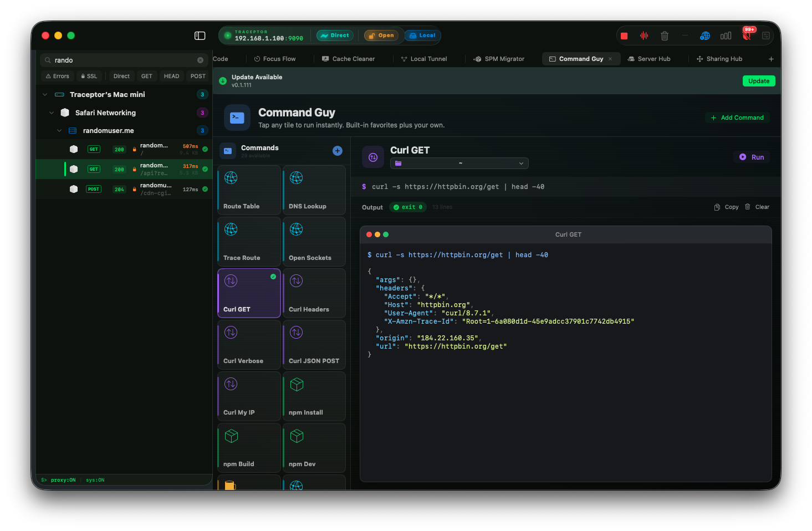This screenshot has height=531, width=812.
Task: Switch to the Focus Flow tab
Action: (x=275, y=59)
